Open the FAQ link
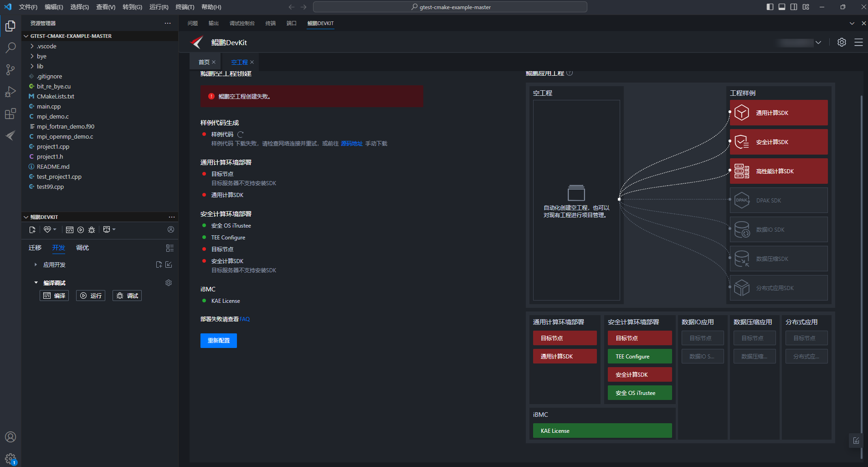This screenshot has height=467, width=868. (245, 319)
